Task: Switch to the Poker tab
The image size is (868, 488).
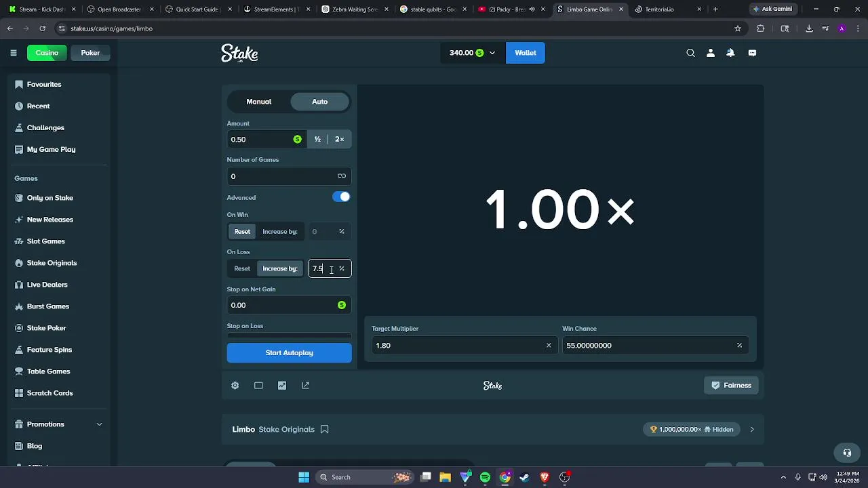Action: pyautogui.click(x=90, y=53)
